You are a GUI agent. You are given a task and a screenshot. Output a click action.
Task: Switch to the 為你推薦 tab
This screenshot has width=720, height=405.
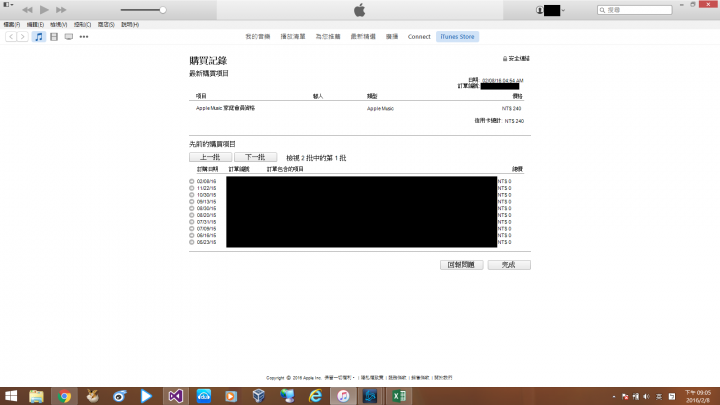328,36
